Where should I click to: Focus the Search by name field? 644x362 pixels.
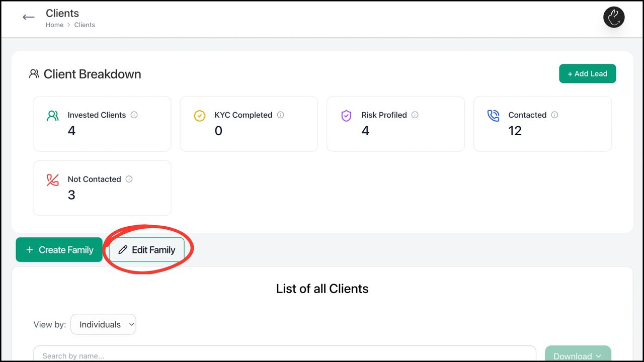tap(284, 355)
